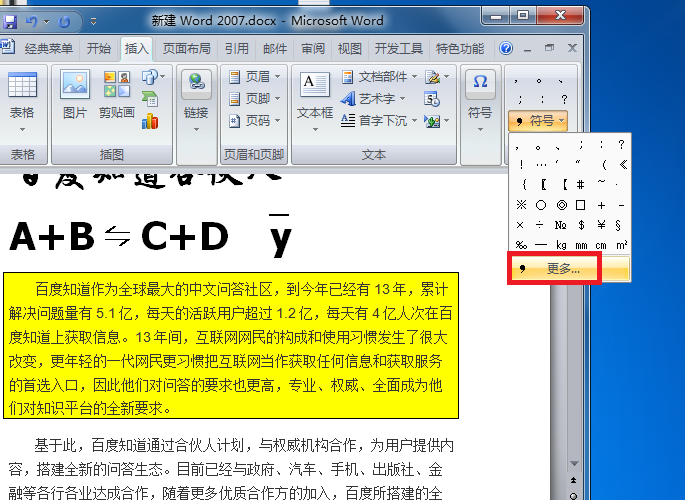Click the vertical scrollbar down arrow
Viewport: 685px width, 500px height.
574,463
